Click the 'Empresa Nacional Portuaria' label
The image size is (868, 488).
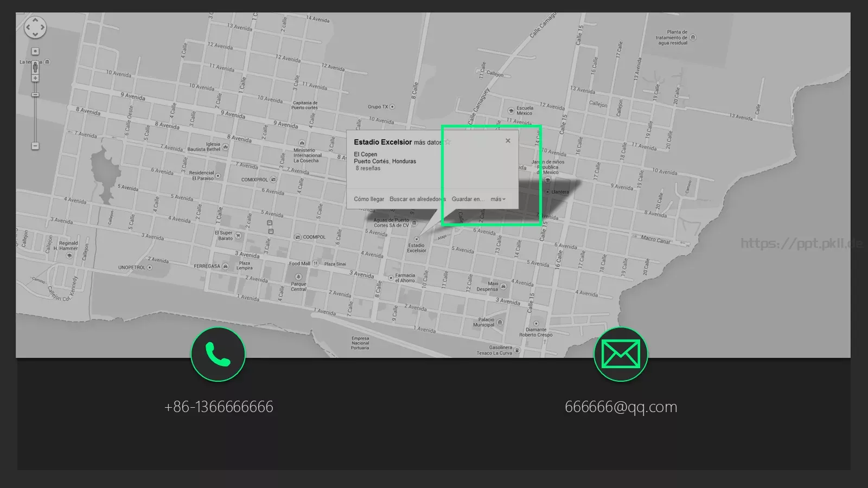pos(360,343)
